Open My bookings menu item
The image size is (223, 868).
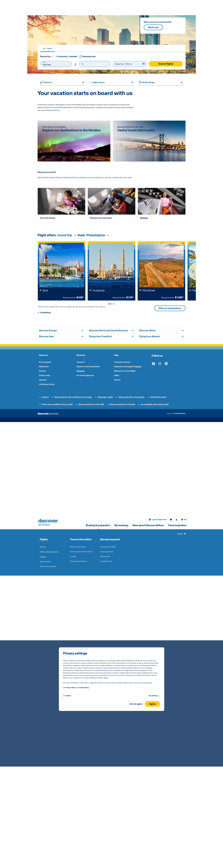pos(122,525)
